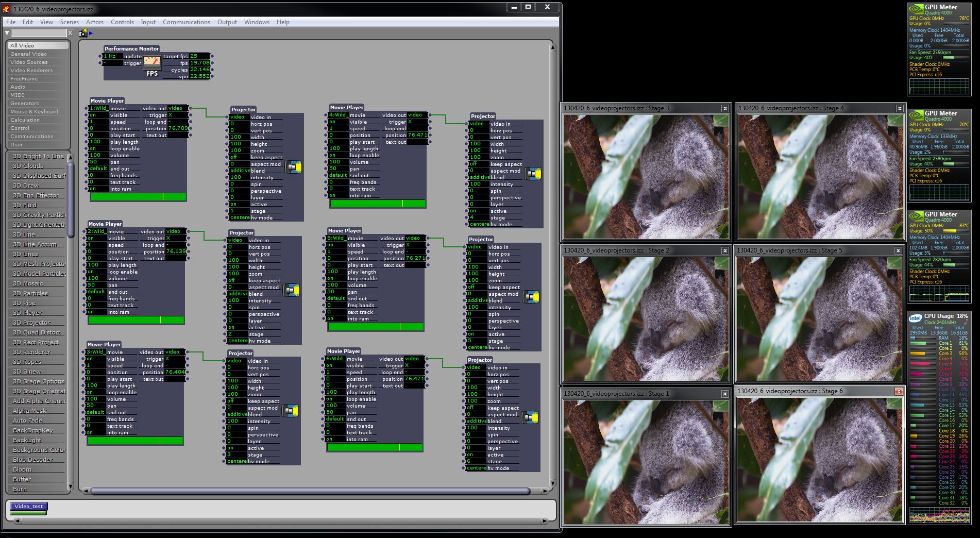Toggle into ram on Movie Player 3:Wild_

[x=95, y=432]
